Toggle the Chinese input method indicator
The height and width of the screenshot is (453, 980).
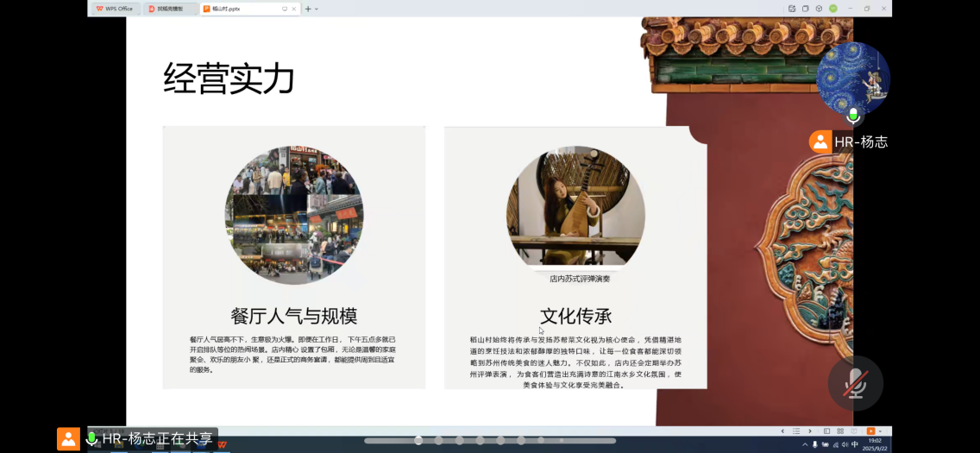coord(855,444)
